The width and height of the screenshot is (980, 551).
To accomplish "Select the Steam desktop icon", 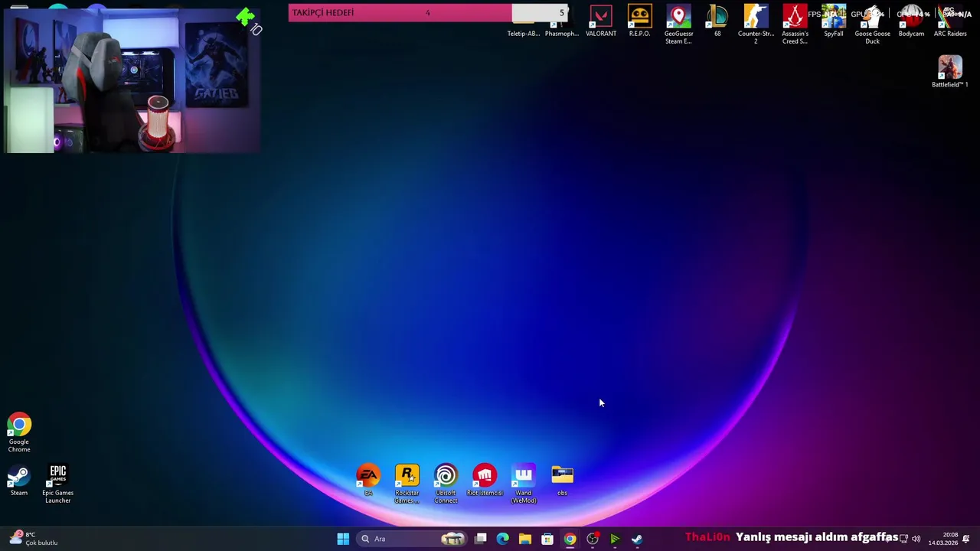I will point(19,481).
